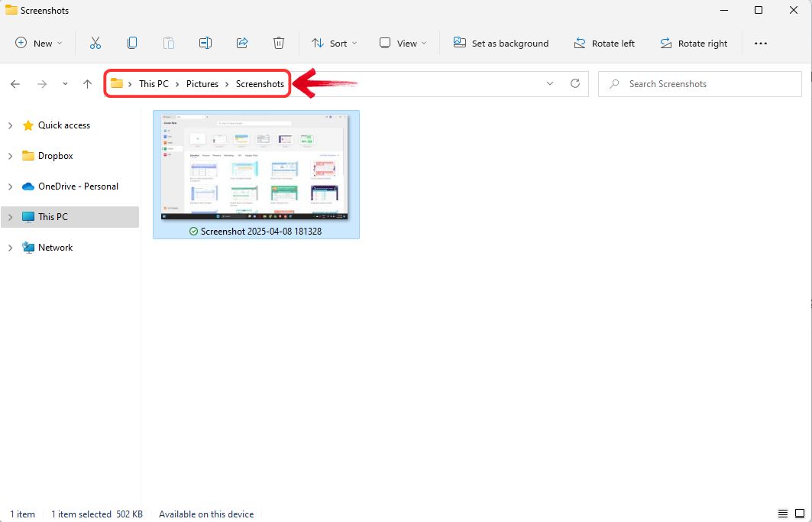The image size is (812, 522).
Task: Expand the OneDrive - Personal sidebar entry
Action: point(11,186)
